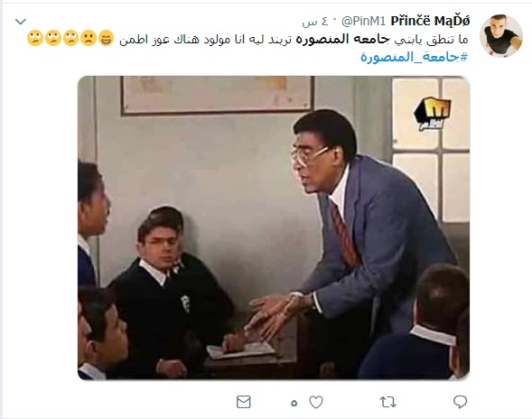Open Přinčë MąĎø profile avatar photo
532x419 pixels.
point(500,35)
